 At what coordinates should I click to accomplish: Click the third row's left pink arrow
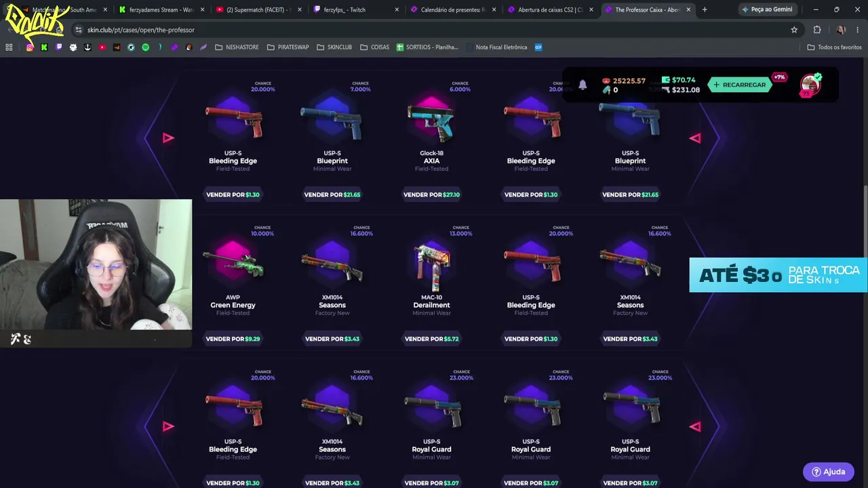coord(168,426)
